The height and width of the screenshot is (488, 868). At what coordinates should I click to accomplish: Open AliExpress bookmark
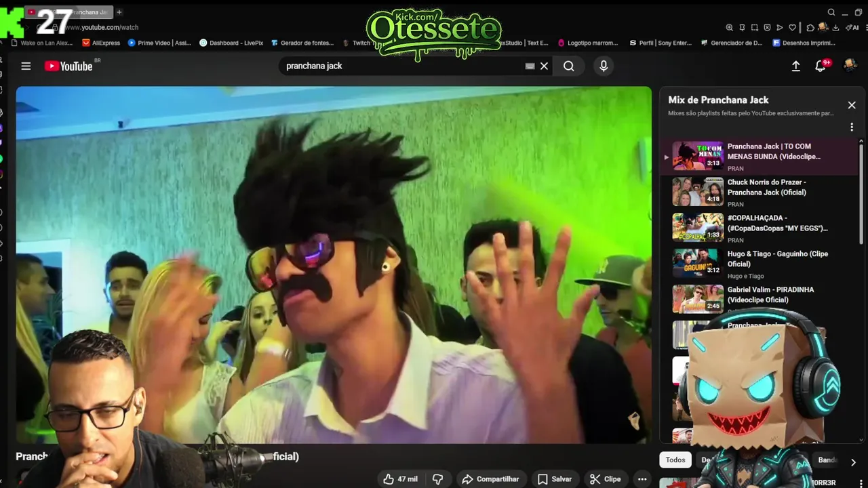101,43
